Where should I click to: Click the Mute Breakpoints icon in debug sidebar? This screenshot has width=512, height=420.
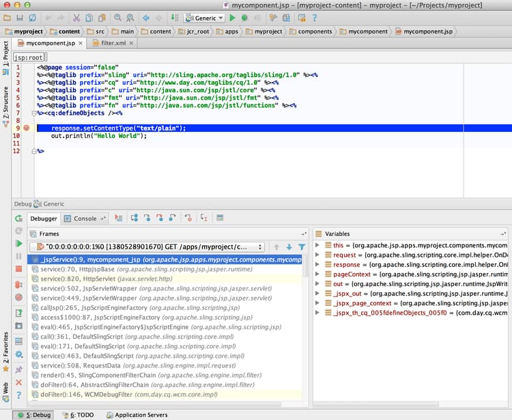pyautogui.click(x=18, y=297)
